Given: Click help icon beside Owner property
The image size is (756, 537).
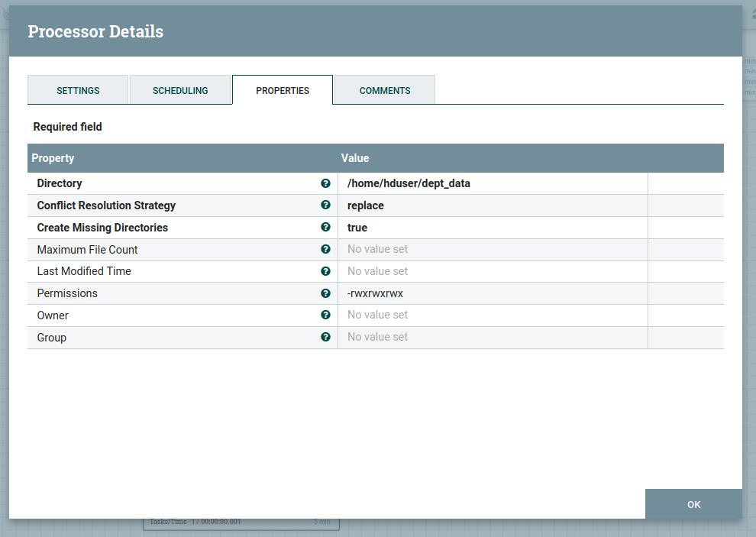Looking at the screenshot, I should (326, 315).
